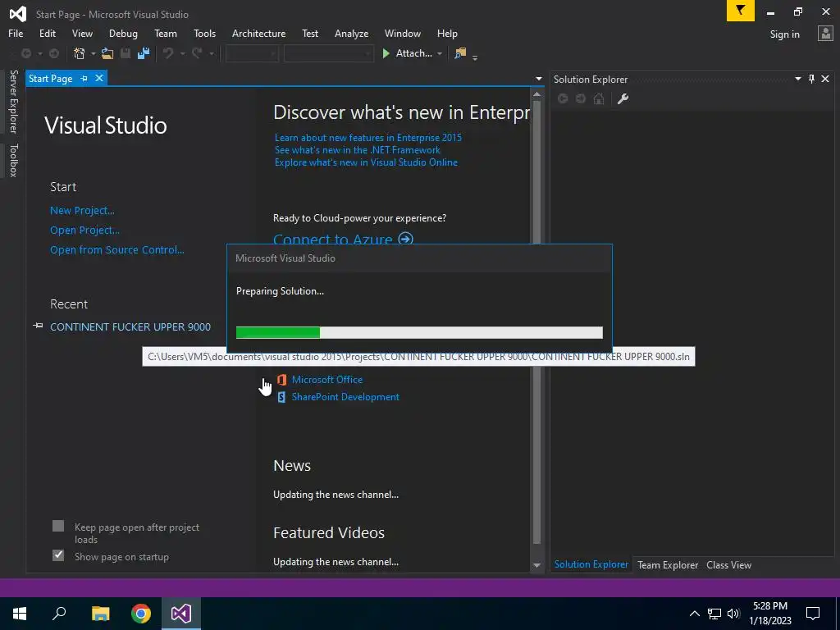Click the Undo toolbar icon
The image size is (840, 630).
click(x=168, y=53)
